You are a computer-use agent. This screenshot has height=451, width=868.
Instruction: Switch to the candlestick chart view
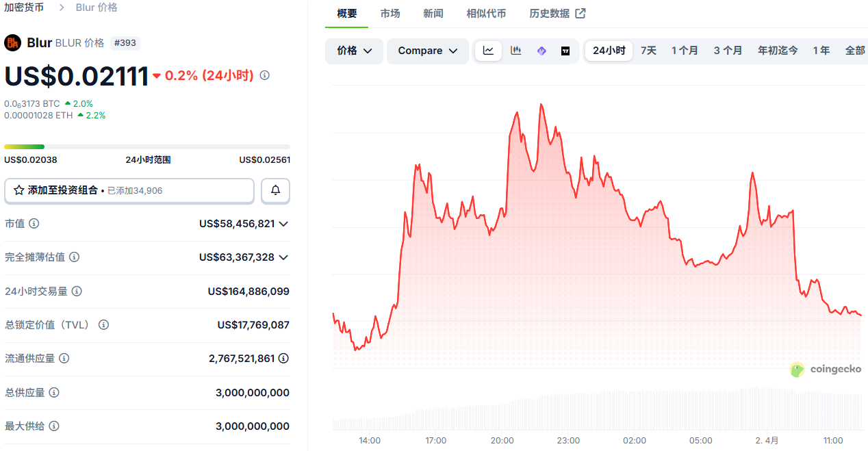tap(516, 51)
